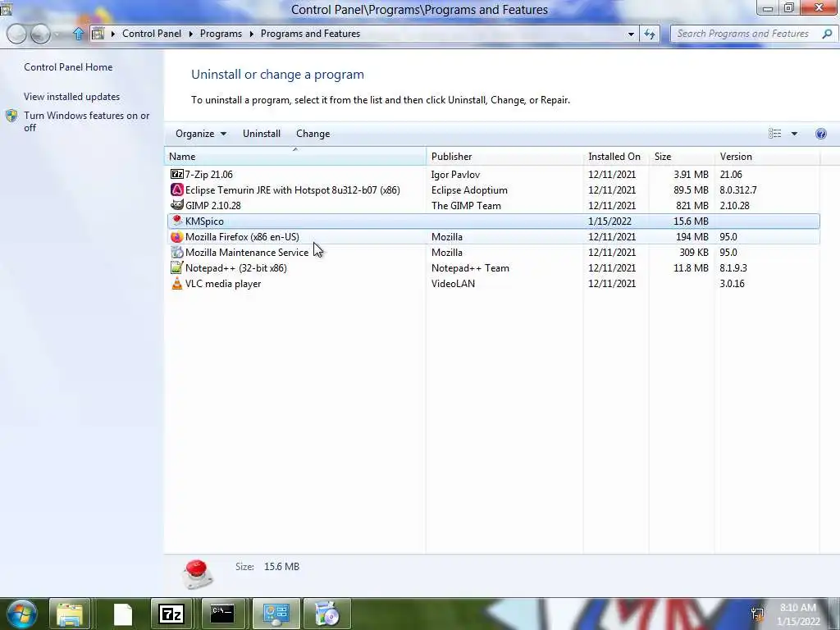The height and width of the screenshot is (630, 840).
Task: Click the GIMP 2.10.28 mascot icon
Action: 177,205
